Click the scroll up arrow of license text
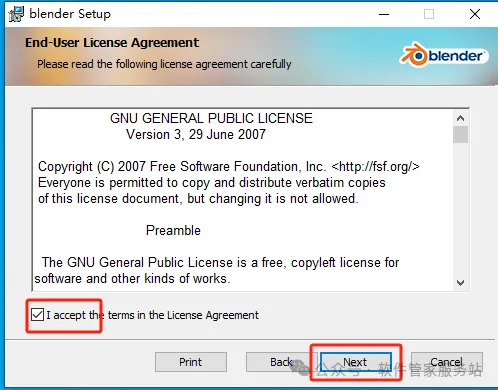 (x=461, y=118)
